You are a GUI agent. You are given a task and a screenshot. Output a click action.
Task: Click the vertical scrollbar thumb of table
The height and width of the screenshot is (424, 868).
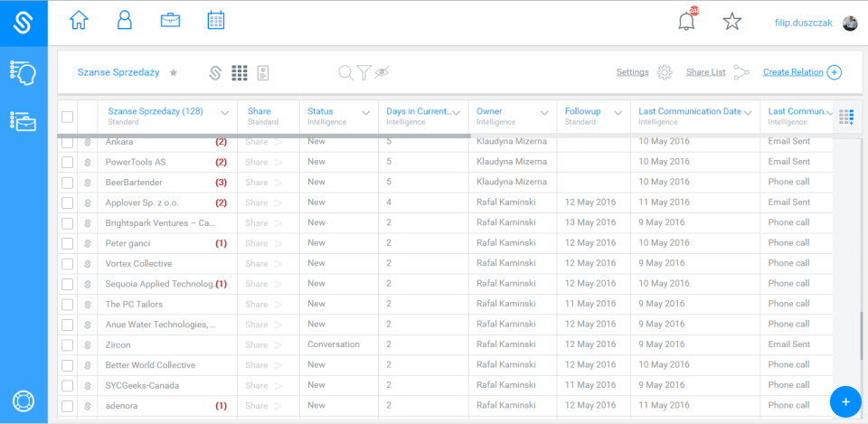pyautogui.click(x=861, y=334)
